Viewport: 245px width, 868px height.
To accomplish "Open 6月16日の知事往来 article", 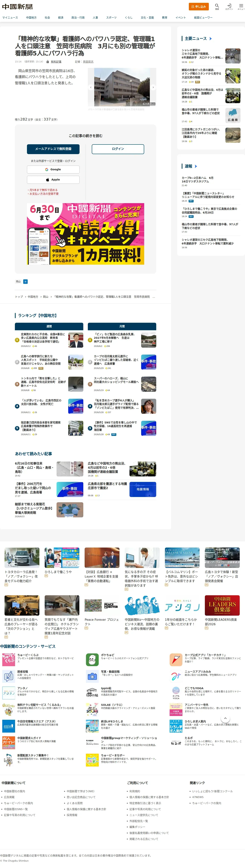I will coord(34,467).
